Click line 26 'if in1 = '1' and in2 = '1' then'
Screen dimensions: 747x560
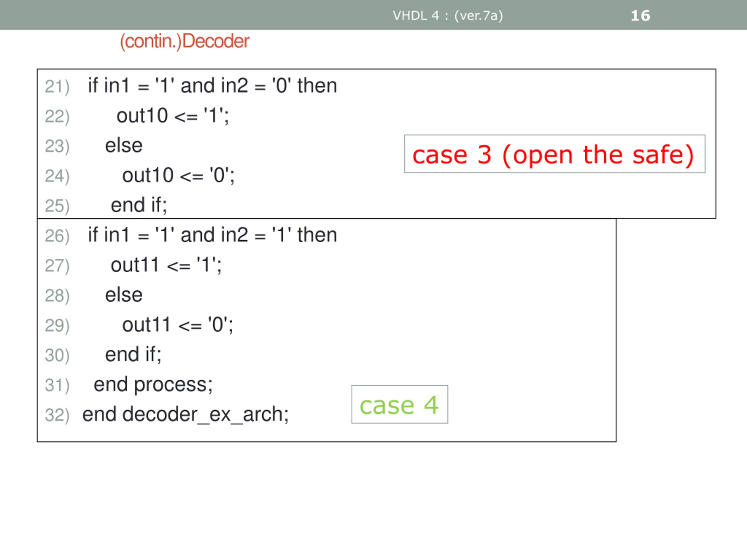point(212,235)
